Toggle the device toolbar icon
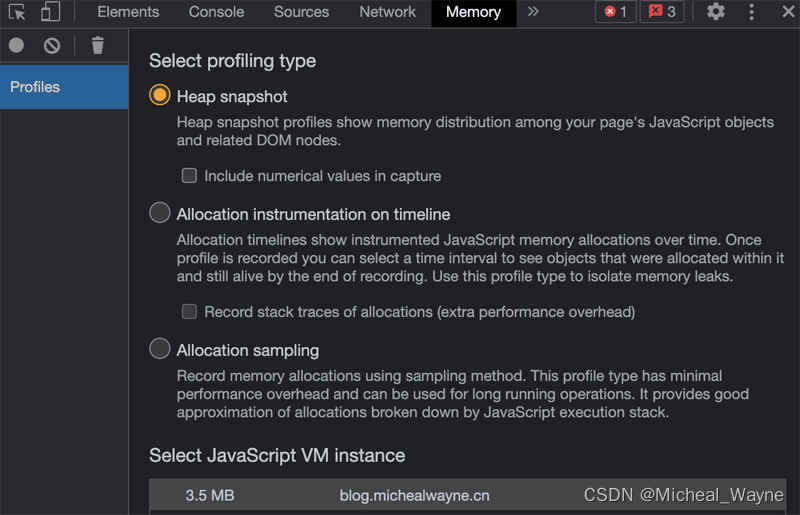This screenshot has height=515, width=800. [x=50, y=12]
